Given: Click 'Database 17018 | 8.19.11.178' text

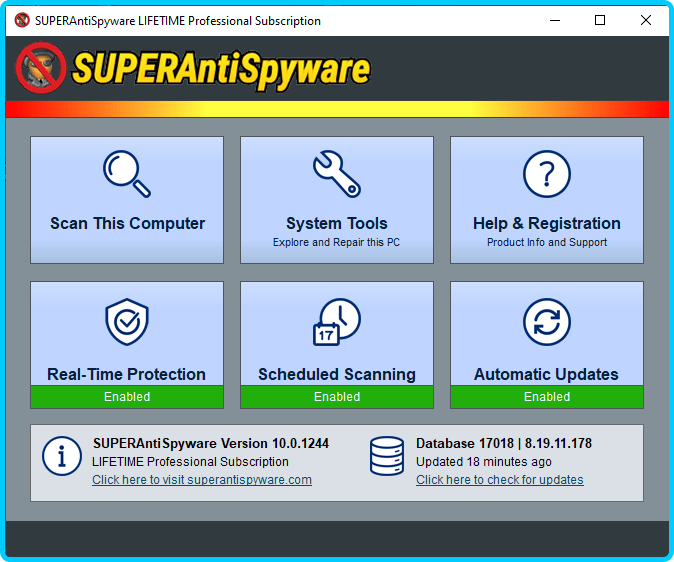Looking at the screenshot, I should (x=504, y=443).
